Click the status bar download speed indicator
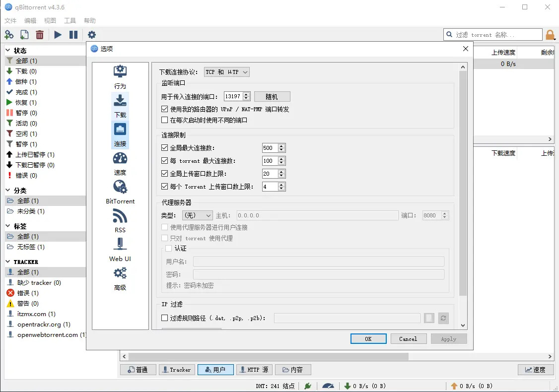 (365, 386)
